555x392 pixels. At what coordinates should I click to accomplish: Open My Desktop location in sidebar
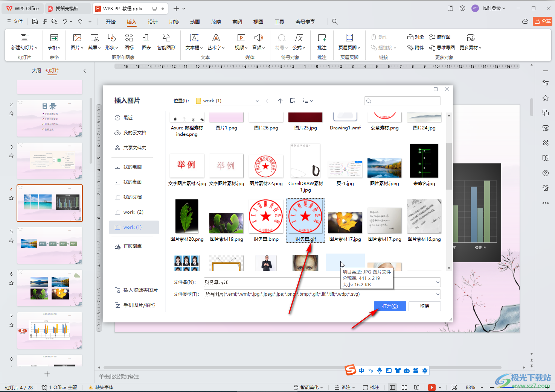[x=128, y=182]
